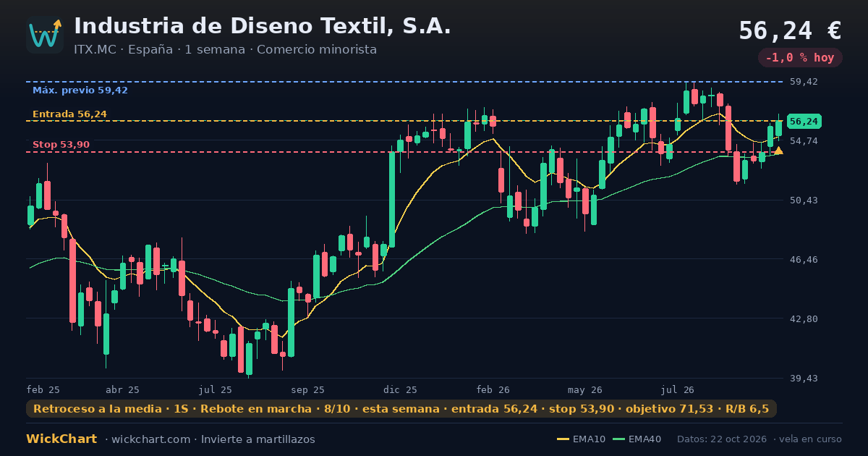Click the 42,80 axis value
Screen dimensions: 868x456
(803, 318)
